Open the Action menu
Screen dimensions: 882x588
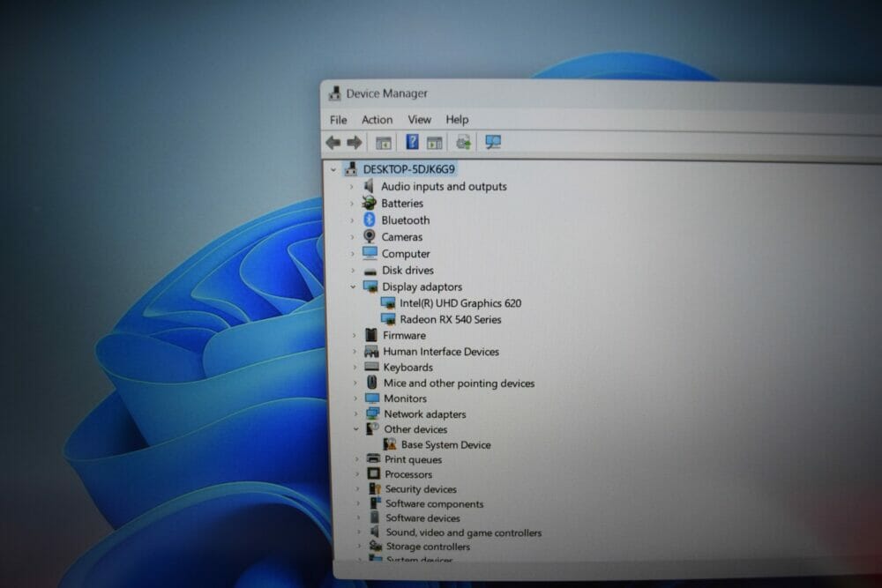(377, 120)
